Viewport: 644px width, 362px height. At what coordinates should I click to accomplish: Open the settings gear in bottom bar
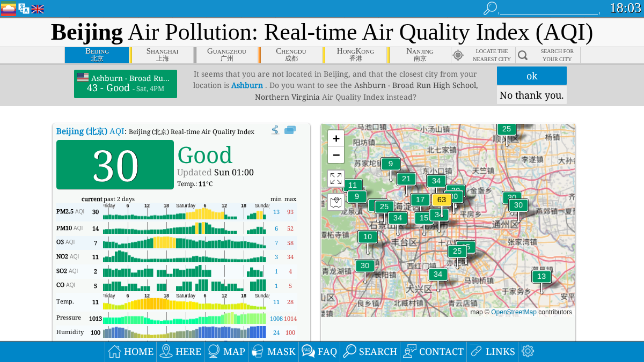pyautogui.click(x=528, y=351)
